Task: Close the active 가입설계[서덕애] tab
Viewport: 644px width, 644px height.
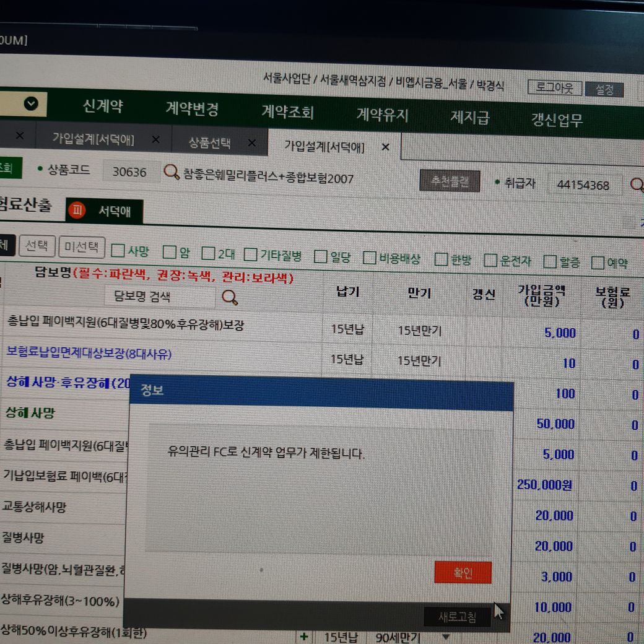Action: 385,147
